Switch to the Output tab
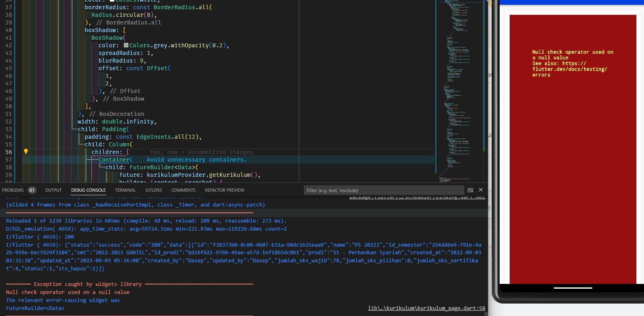This screenshot has height=316, width=644. tap(53, 190)
